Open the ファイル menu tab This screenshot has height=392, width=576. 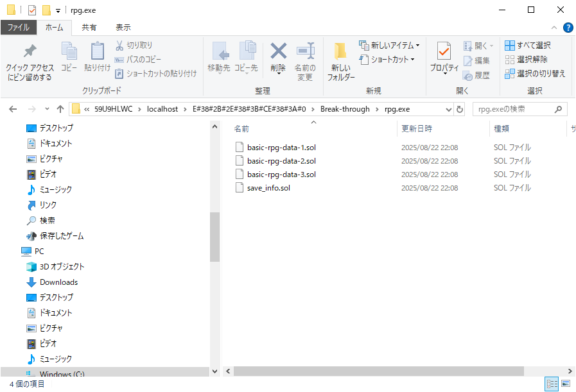coord(18,28)
